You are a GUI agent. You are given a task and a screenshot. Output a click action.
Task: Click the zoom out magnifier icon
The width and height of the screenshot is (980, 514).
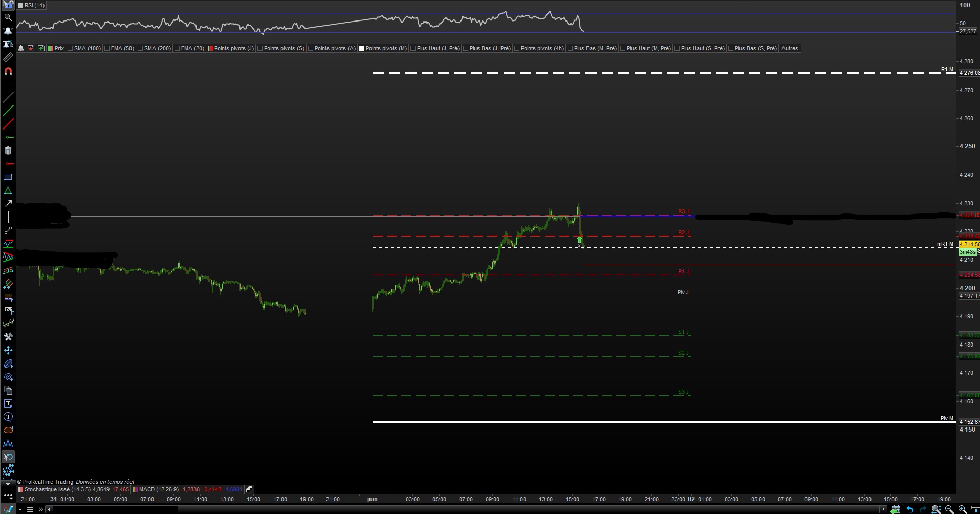(949, 509)
